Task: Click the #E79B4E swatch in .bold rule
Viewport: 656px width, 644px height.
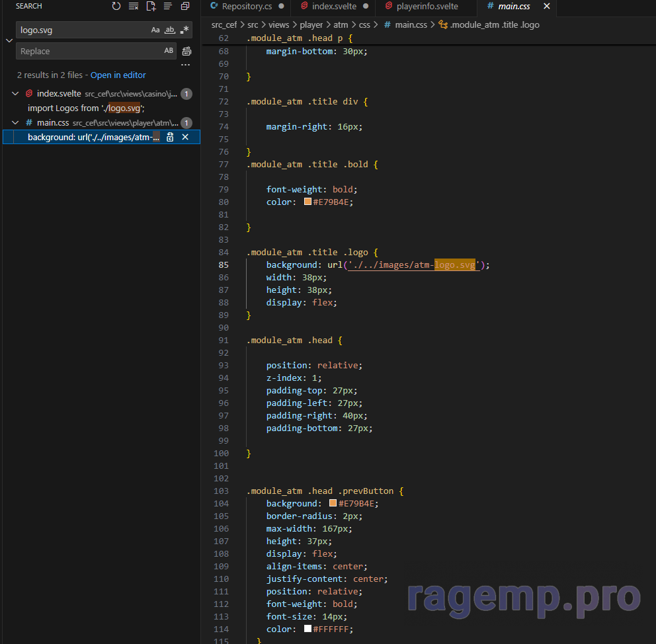Action: (x=307, y=202)
